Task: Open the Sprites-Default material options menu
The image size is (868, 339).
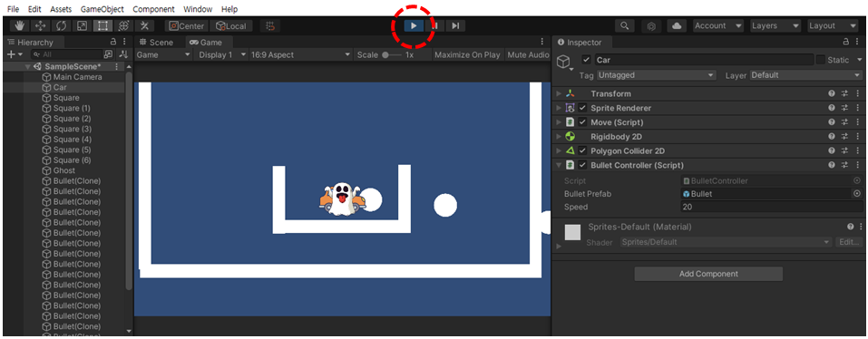Action: 861,227
